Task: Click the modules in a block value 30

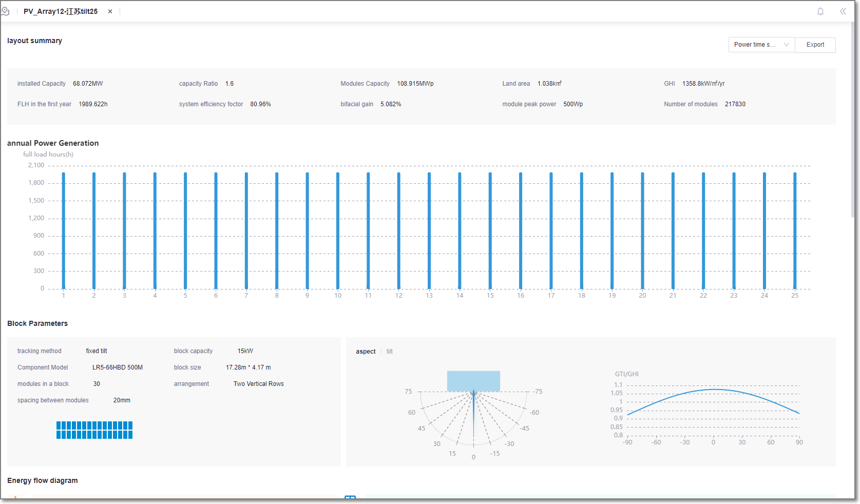Action: (x=97, y=384)
